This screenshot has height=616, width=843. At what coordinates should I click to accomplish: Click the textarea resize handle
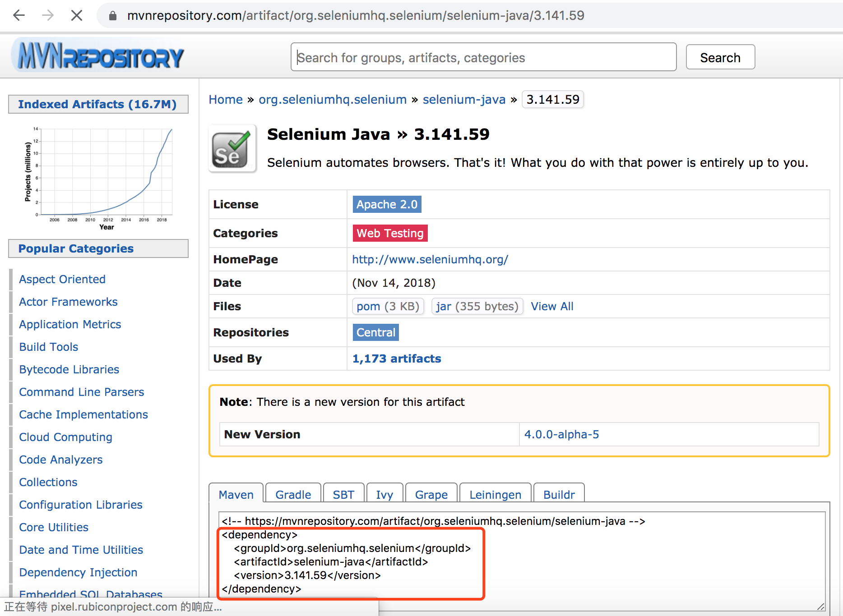pos(820,607)
